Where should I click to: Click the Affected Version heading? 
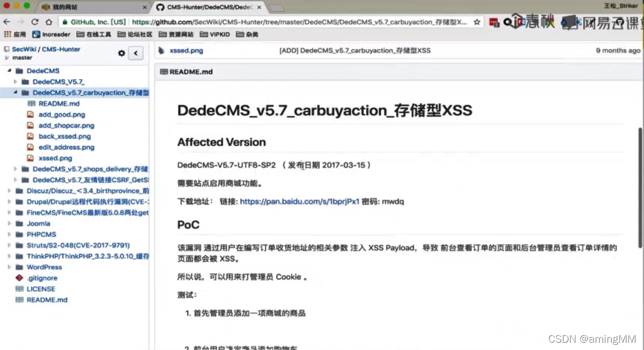[x=221, y=142]
